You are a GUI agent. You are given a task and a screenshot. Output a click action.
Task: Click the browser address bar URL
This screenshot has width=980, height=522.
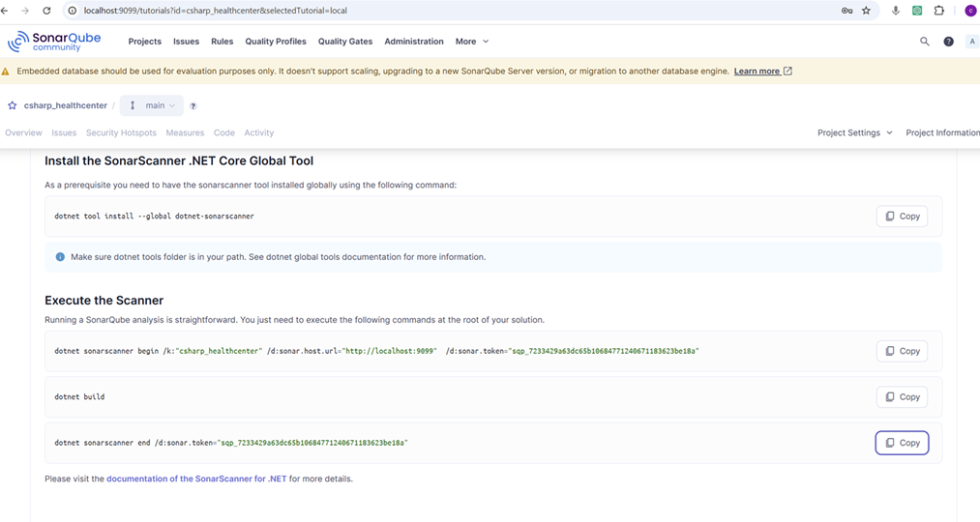(216, 11)
